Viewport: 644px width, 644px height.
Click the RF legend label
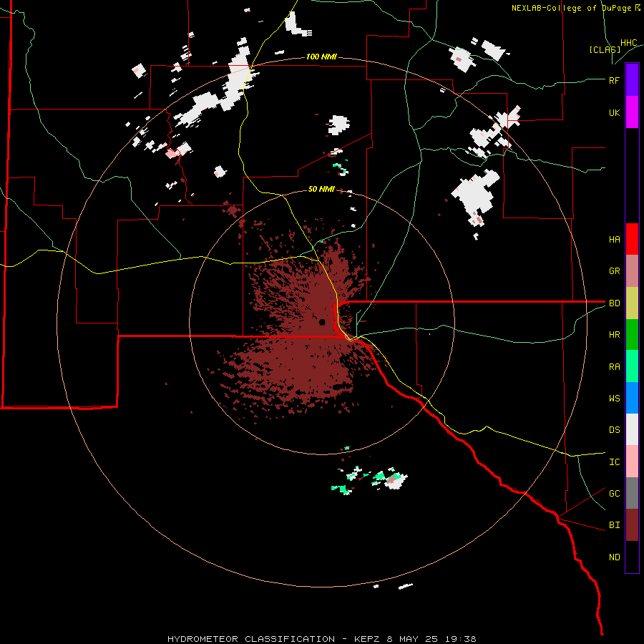[614, 80]
